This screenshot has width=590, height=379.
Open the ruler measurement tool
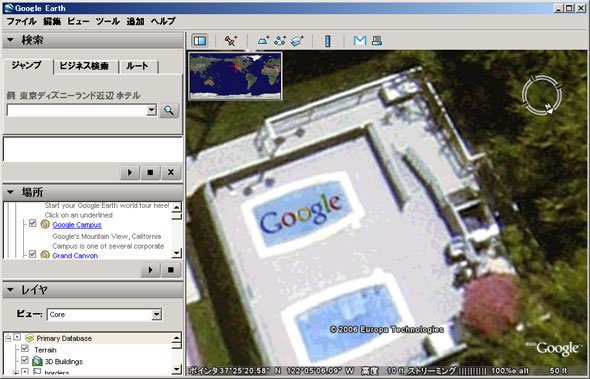pyautogui.click(x=327, y=41)
